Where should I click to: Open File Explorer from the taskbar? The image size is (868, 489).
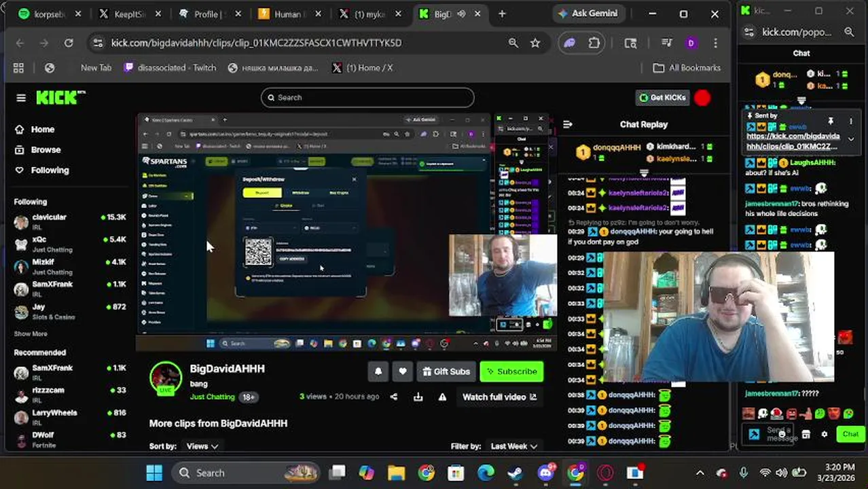tap(396, 473)
